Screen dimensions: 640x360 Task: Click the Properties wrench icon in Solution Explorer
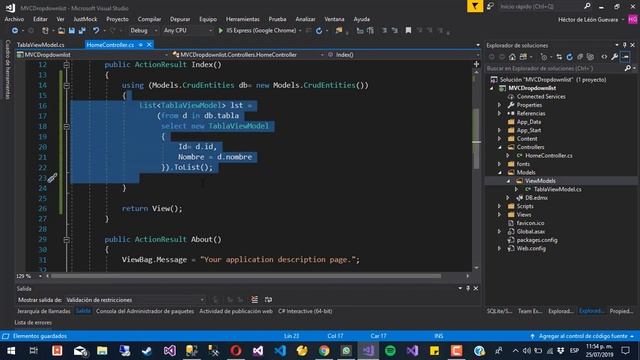(x=614, y=57)
